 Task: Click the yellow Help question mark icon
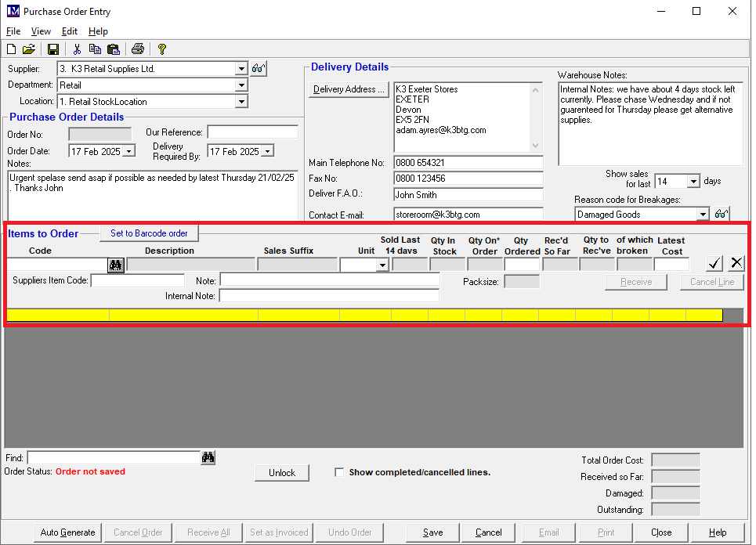click(162, 49)
